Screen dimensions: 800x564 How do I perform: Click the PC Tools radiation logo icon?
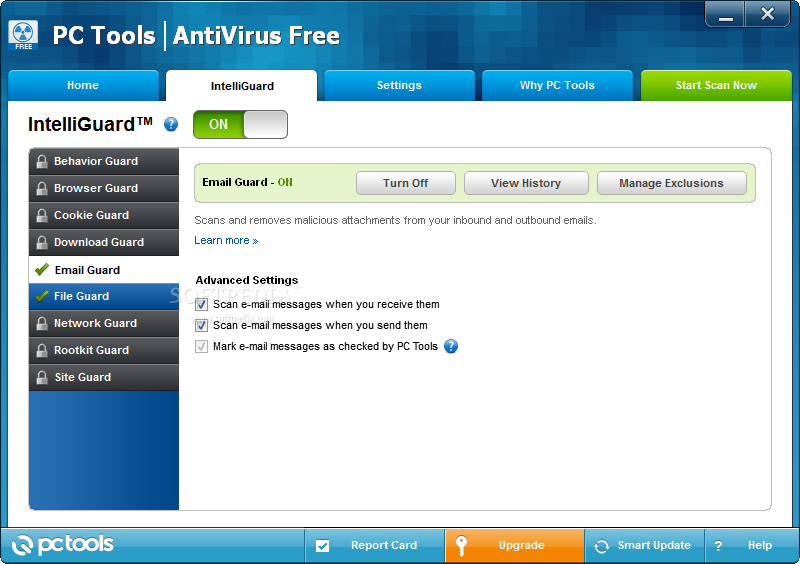click(x=23, y=35)
